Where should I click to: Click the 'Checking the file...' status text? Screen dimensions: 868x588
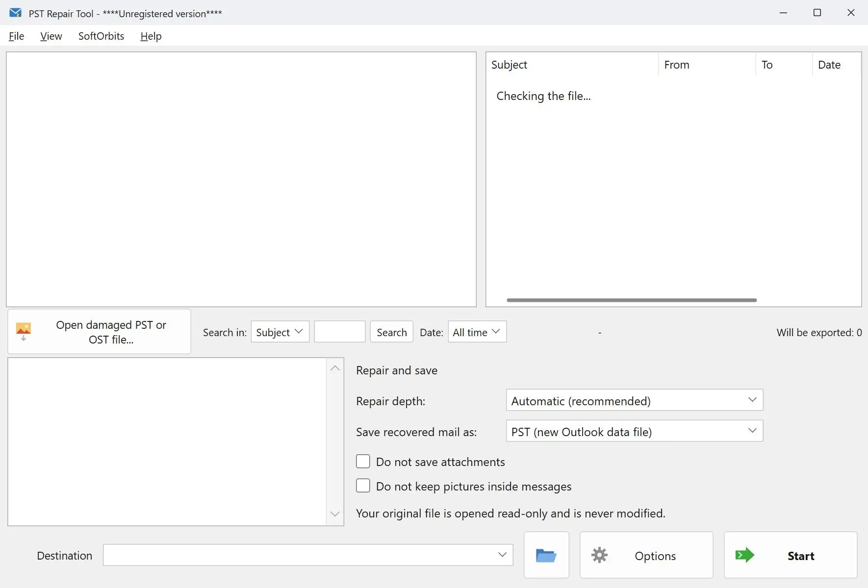(543, 96)
